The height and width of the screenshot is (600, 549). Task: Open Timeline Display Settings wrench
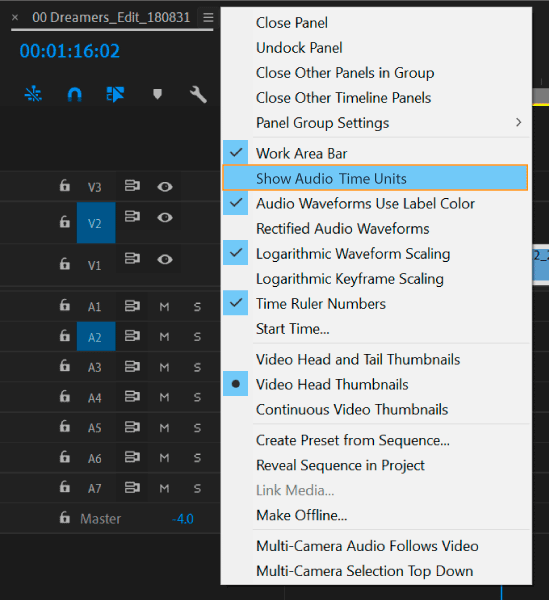tap(198, 94)
